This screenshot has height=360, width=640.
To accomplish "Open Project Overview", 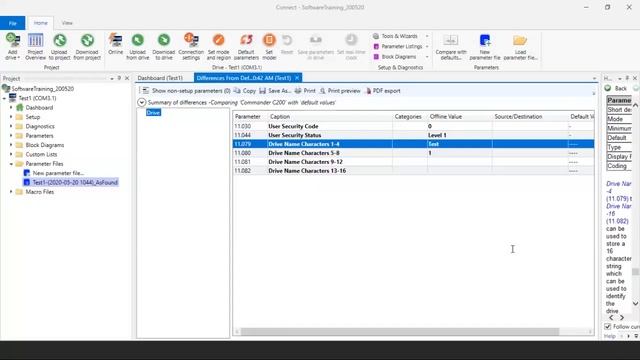I will tap(36, 46).
